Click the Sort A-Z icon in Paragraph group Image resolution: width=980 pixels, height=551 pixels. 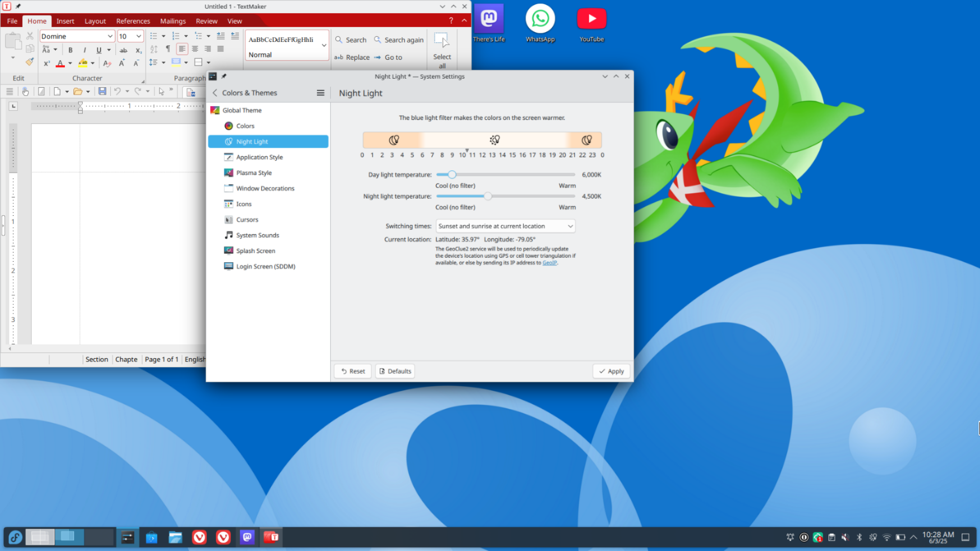click(154, 49)
